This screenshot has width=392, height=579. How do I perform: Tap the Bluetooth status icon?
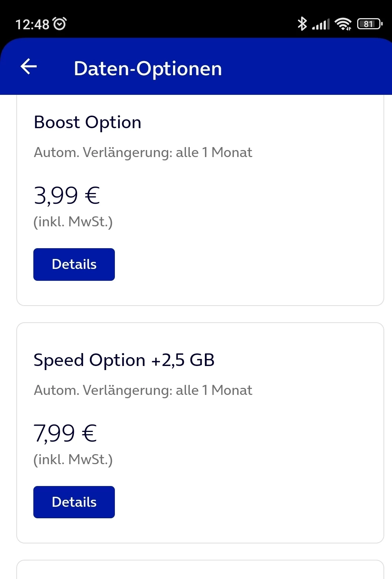(302, 24)
